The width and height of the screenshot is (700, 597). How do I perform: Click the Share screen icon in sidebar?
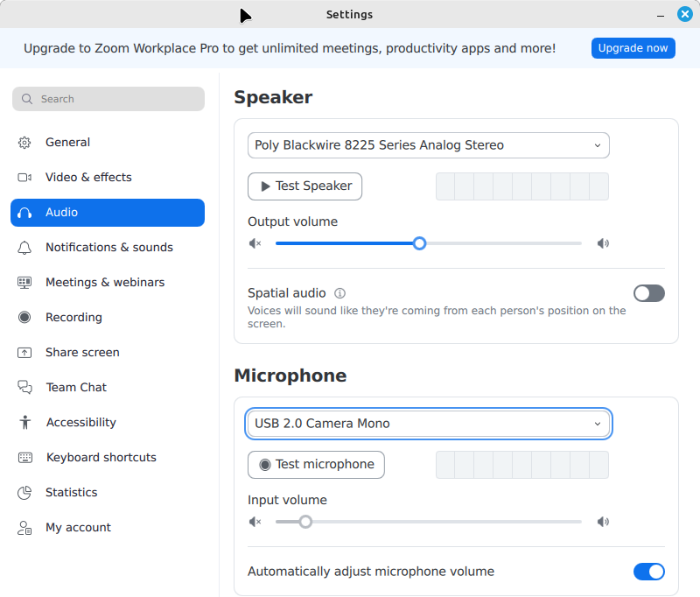tap(24, 353)
